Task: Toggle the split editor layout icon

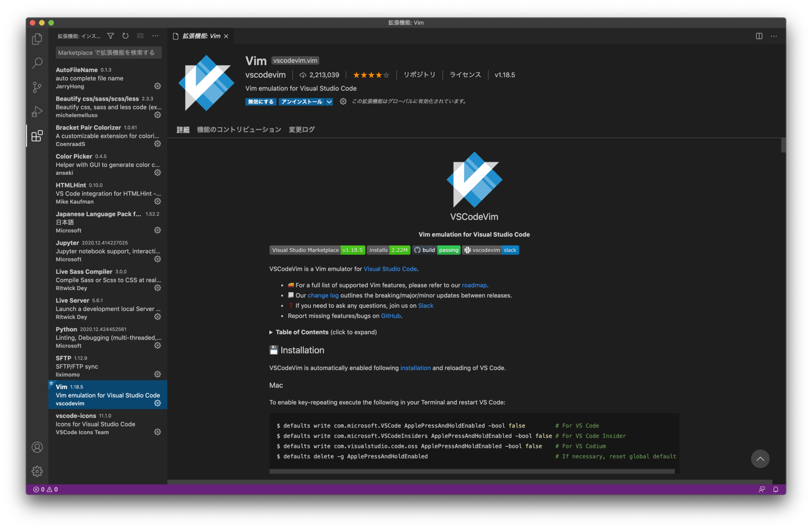Action: [759, 36]
